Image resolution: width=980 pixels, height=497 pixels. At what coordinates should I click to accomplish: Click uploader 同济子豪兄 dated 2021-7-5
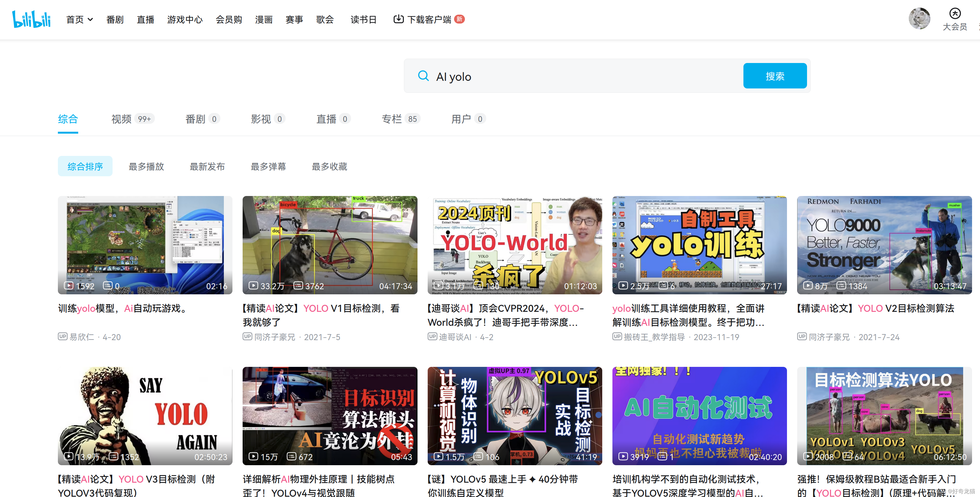click(x=275, y=337)
